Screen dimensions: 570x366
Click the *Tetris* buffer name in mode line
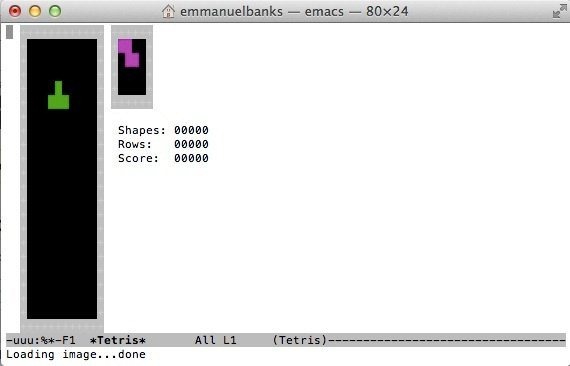(118, 340)
